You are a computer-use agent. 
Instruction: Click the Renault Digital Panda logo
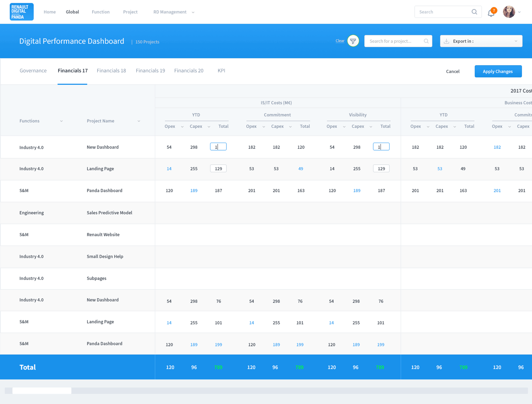tap(22, 12)
